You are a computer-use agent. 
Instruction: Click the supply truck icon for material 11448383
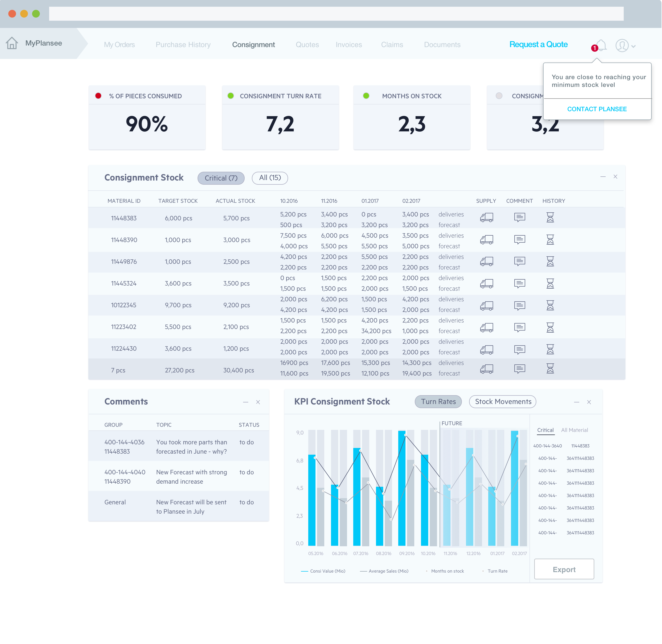pyautogui.click(x=487, y=218)
